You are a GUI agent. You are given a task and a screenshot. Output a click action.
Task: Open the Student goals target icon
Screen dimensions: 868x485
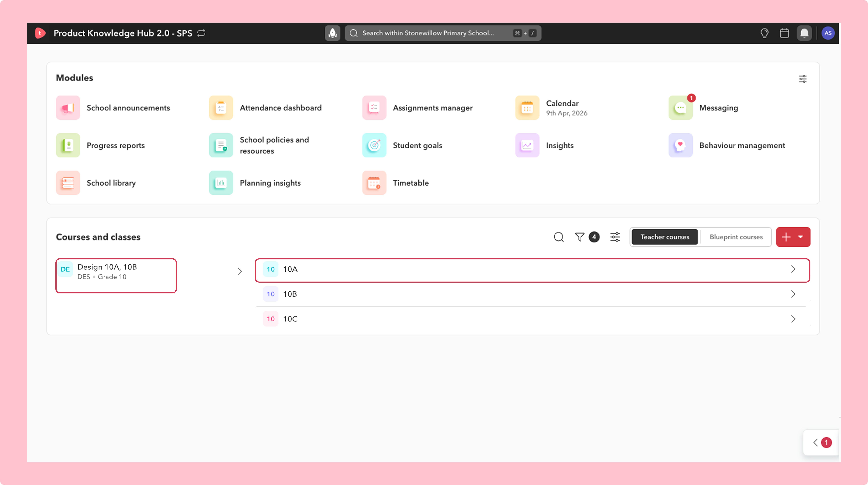pyautogui.click(x=374, y=145)
